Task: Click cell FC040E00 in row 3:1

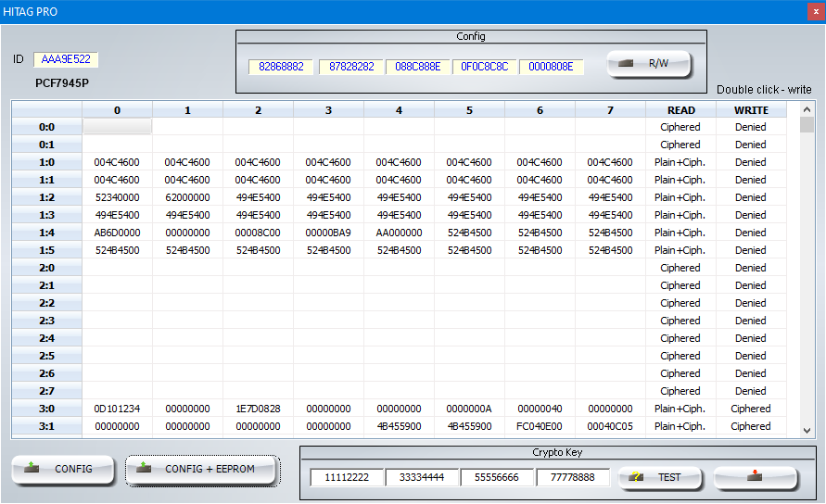Action: point(540,426)
